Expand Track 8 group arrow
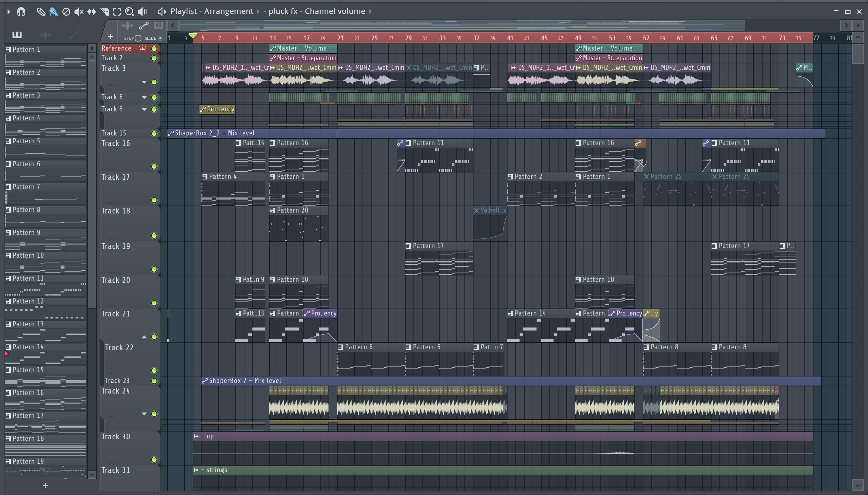 point(144,110)
